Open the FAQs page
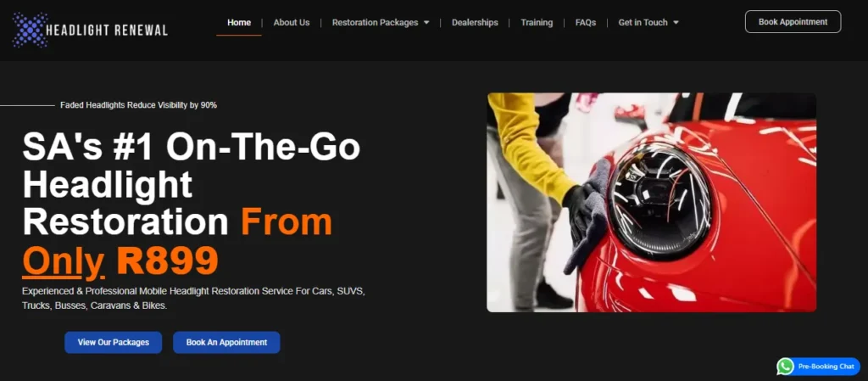Screen dimensions: 868x381 585,23
